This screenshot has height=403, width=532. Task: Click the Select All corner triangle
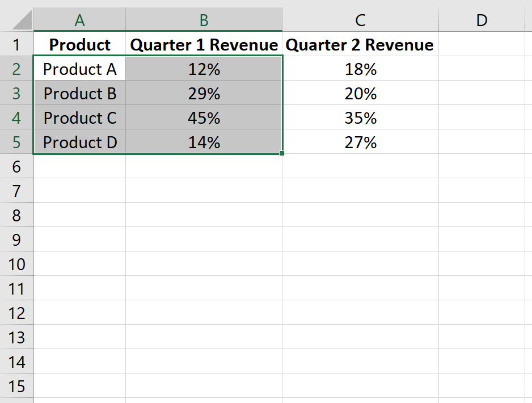pos(22,20)
